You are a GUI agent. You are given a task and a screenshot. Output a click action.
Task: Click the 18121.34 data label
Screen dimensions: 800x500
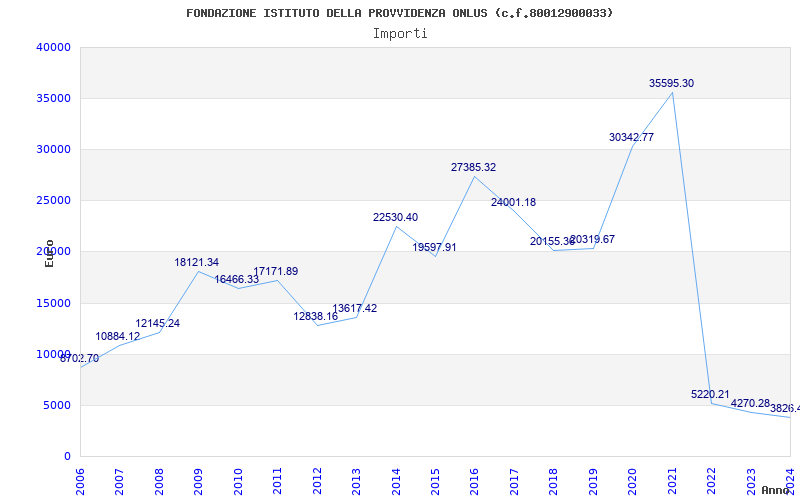click(196, 262)
